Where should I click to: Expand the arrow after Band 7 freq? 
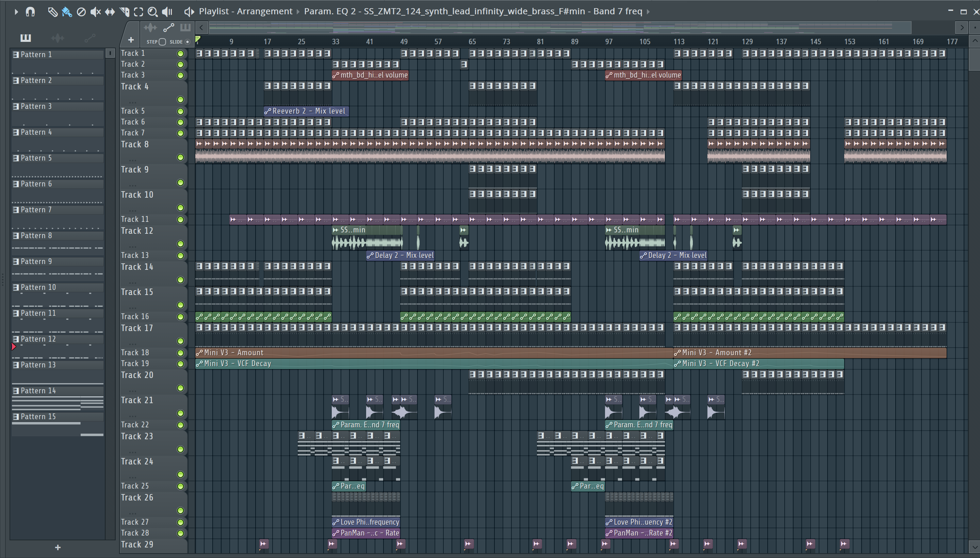click(648, 12)
